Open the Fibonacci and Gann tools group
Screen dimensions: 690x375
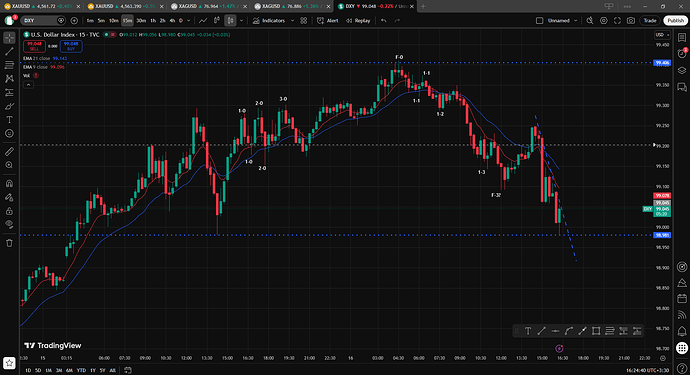click(x=9, y=65)
